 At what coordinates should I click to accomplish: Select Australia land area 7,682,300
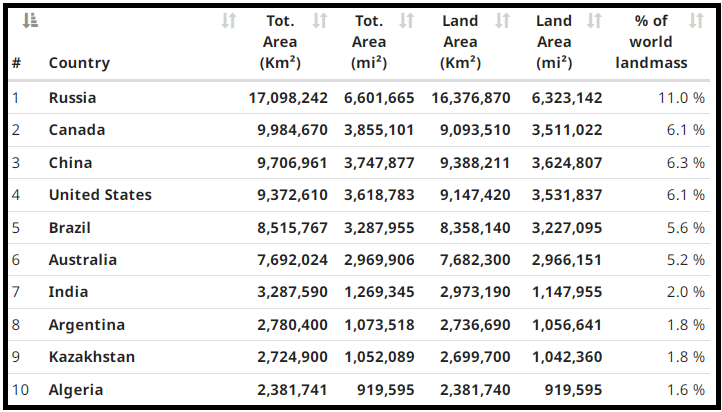[475, 260]
